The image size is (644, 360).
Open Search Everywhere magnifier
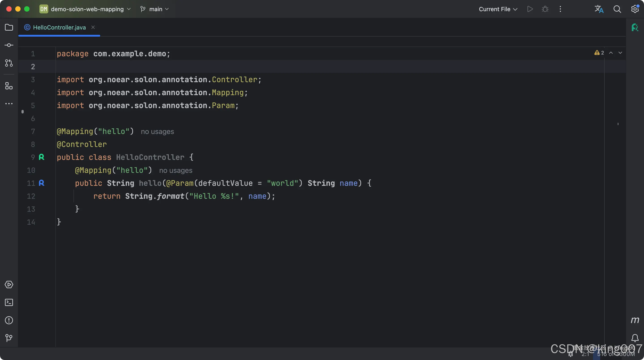pyautogui.click(x=617, y=9)
